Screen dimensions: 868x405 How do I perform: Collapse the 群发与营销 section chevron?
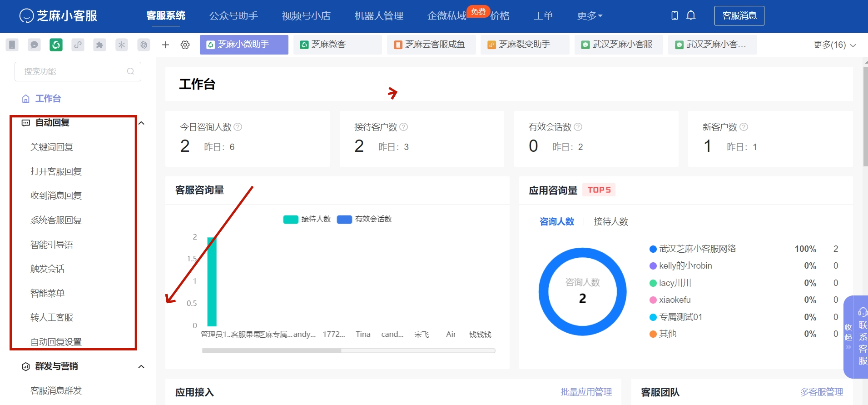click(x=141, y=366)
